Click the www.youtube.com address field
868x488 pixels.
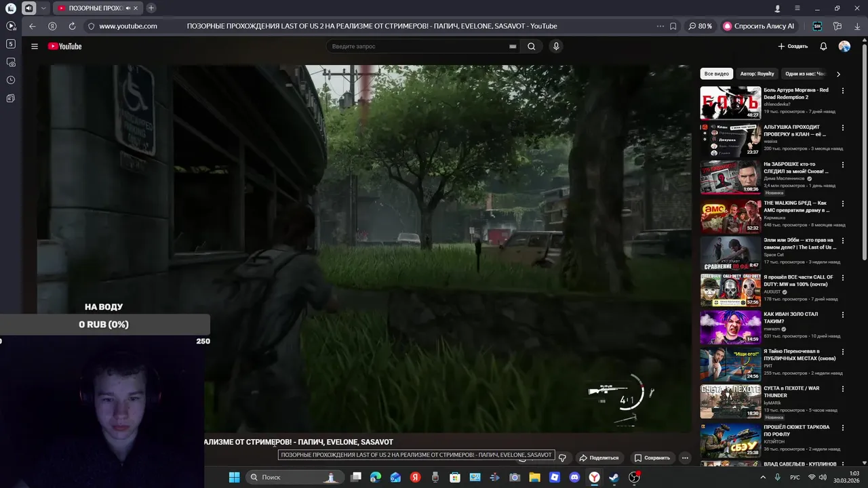pos(128,26)
